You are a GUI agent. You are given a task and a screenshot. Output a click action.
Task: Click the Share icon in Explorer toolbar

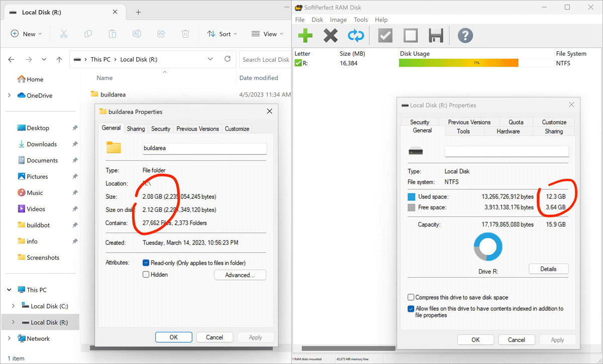click(x=161, y=34)
